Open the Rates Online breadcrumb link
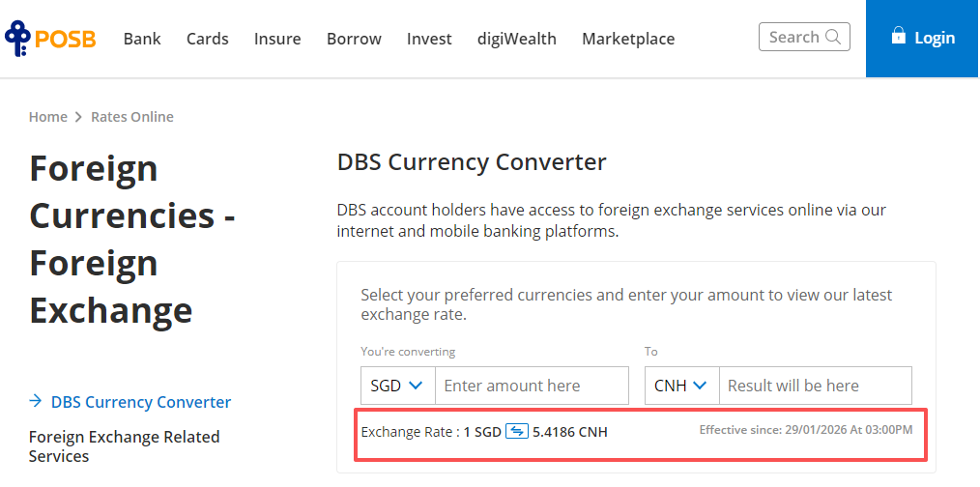This screenshot has height=487, width=980. tap(132, 117)
